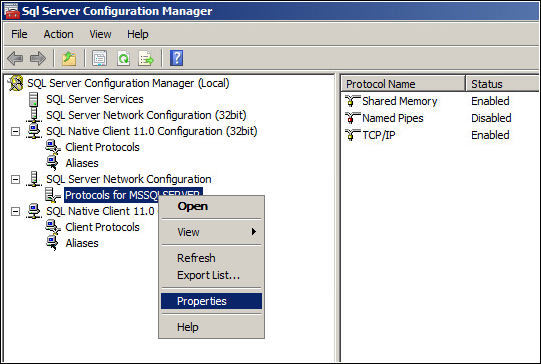
Task: Select the Protocols for MSSQLSERVER label
Action: coord(134,195)
